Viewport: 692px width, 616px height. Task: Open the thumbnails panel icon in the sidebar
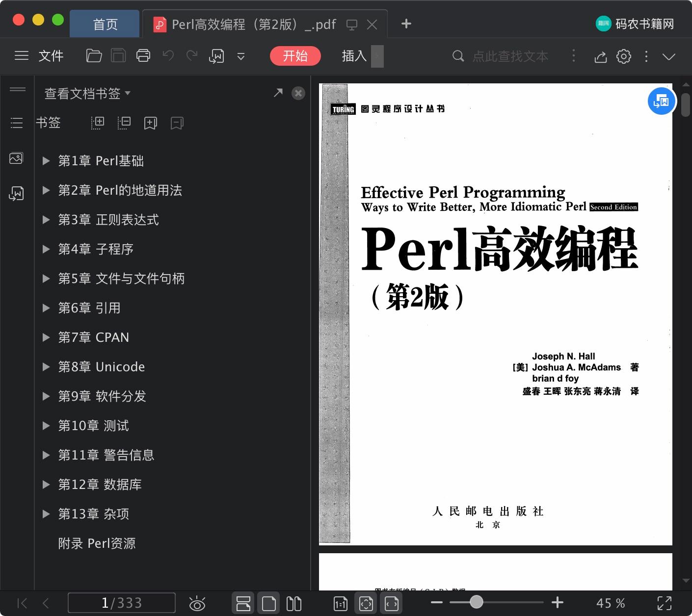16,158
